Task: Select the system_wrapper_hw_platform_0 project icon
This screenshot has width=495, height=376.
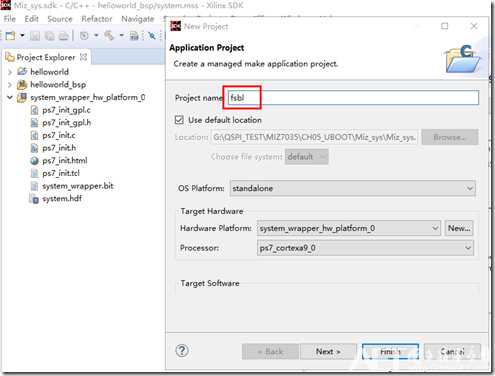Action: click(x=22, y=97)
